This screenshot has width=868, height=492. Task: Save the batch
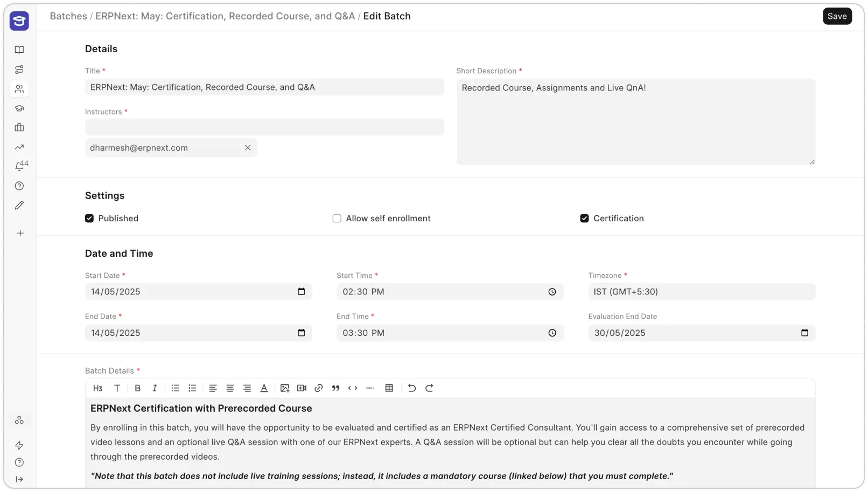[x=837, y=16]
